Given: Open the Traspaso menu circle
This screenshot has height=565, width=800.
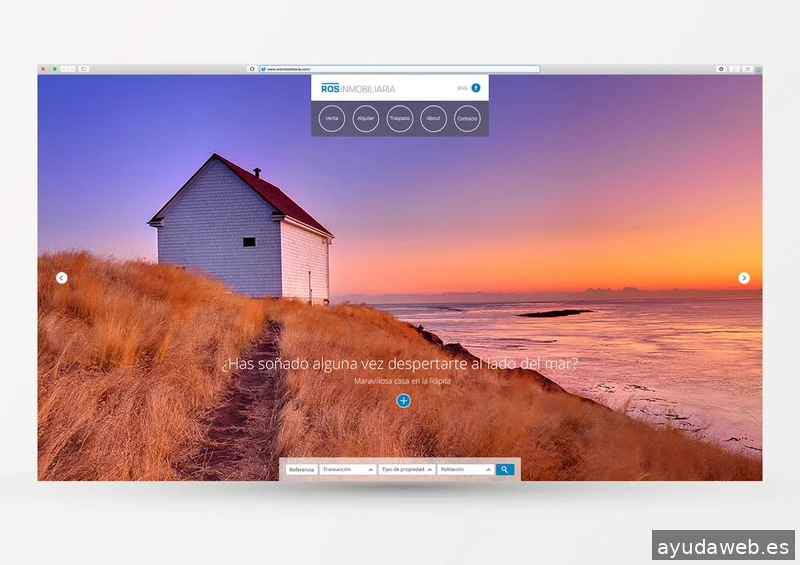Looking at the screenshot, I should pyautogui.click(x=400, y=119).
